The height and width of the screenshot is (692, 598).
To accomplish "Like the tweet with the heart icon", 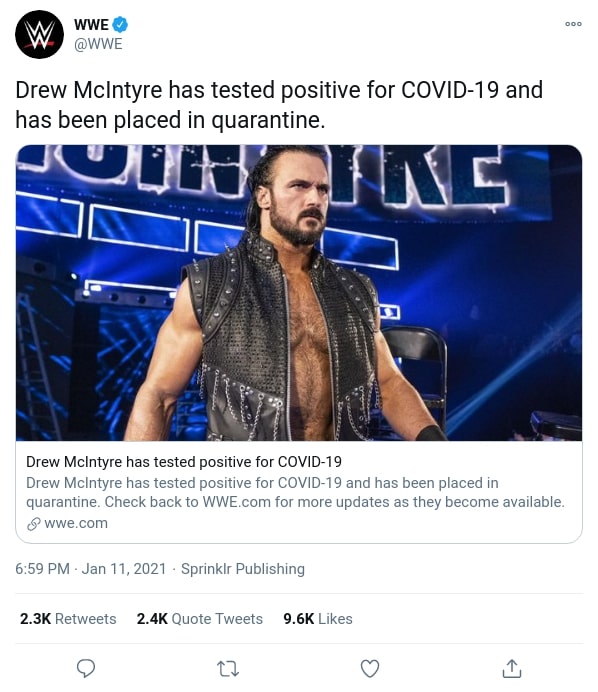I will tap(370, 669).
